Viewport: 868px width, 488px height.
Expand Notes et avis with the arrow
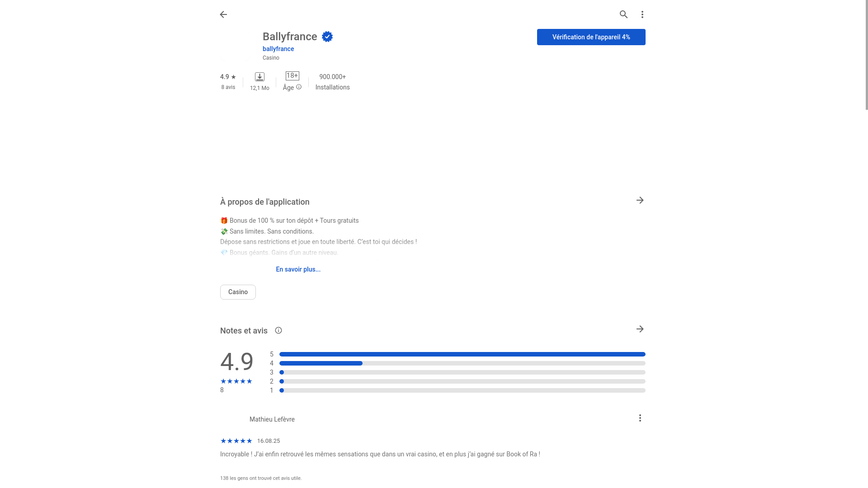point(640,329)
